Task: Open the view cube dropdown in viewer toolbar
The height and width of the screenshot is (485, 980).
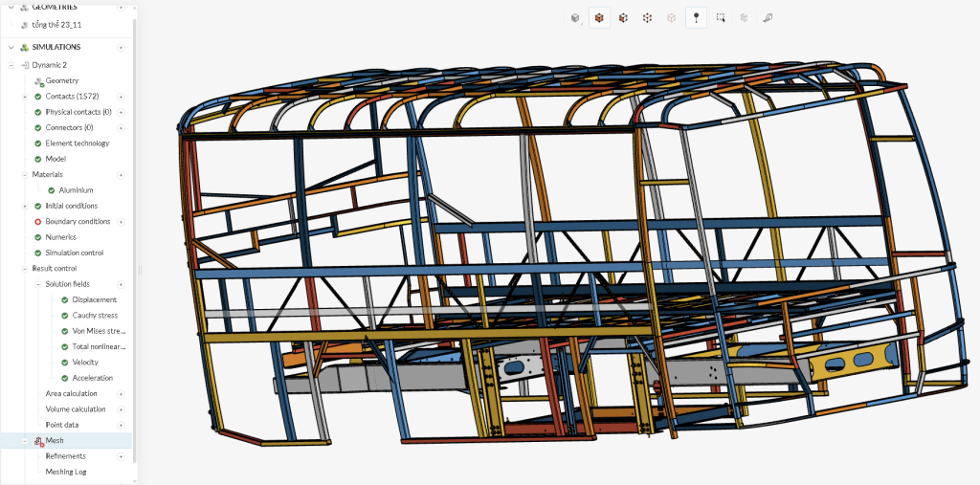Action: (575, 17)
